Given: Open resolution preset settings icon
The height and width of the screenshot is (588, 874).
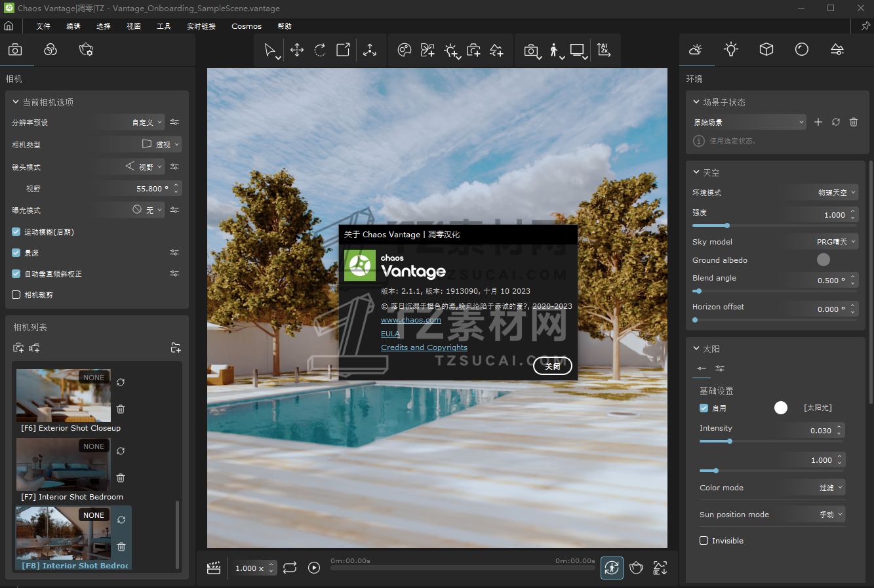Looking at the screenshot, I should [x=174, y=122].
